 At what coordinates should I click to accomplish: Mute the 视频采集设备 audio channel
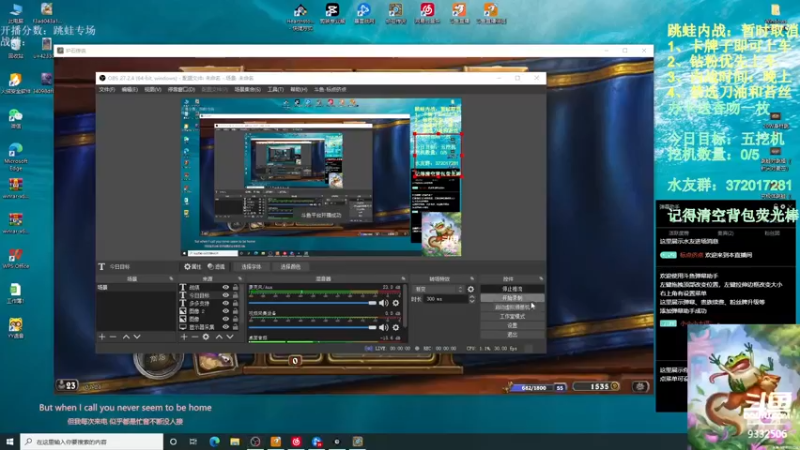pos(383,328)
